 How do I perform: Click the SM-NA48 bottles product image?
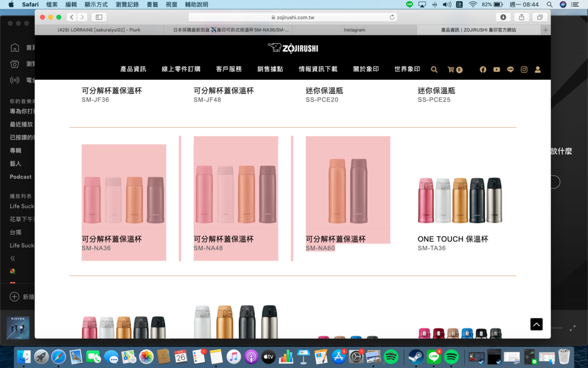point(236,194)
